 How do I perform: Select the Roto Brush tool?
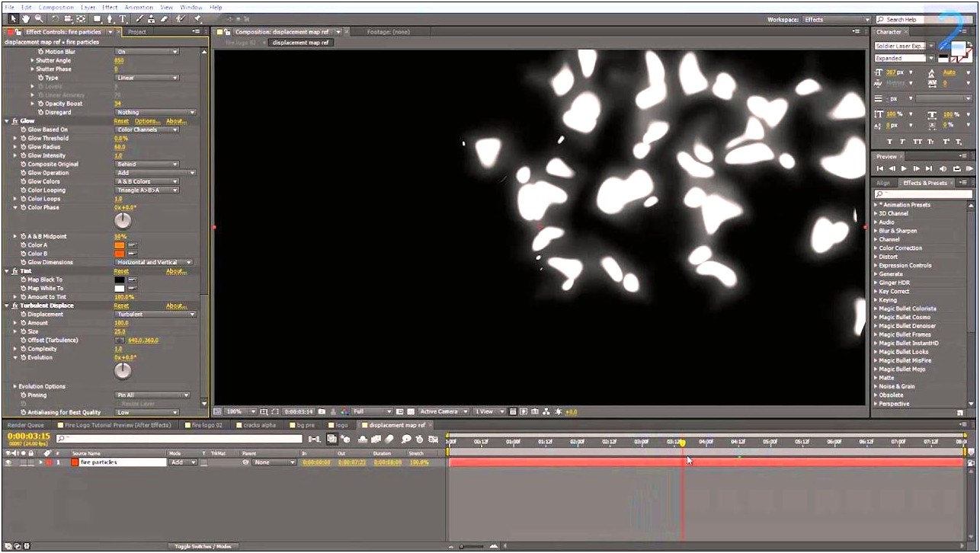181,18
